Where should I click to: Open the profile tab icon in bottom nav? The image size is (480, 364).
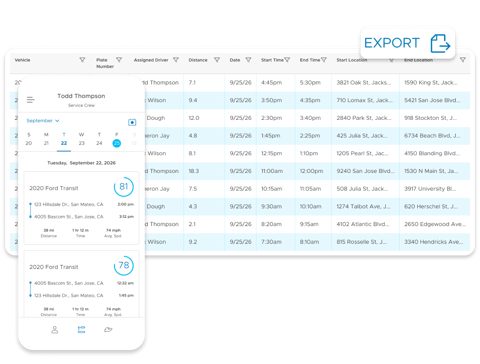pyautogui.click(x=55, y=330)
